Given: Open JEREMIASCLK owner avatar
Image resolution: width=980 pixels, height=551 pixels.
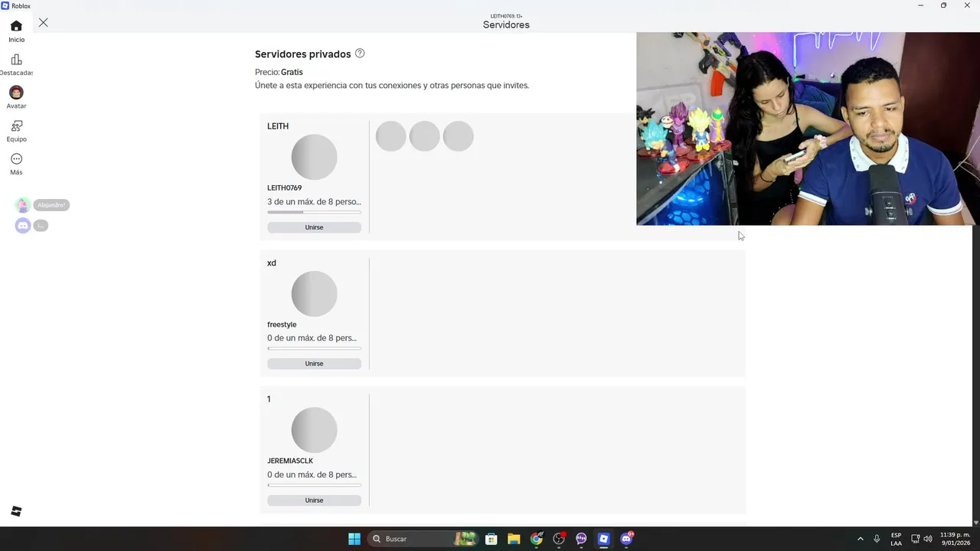Looking at the screenshot, I should point(314,430).
